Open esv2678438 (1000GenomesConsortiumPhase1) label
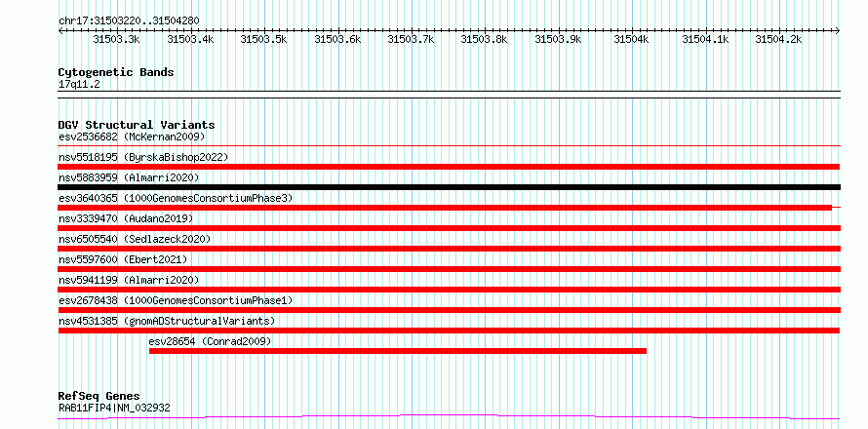 pyautogui.click(x=176, y=300)
